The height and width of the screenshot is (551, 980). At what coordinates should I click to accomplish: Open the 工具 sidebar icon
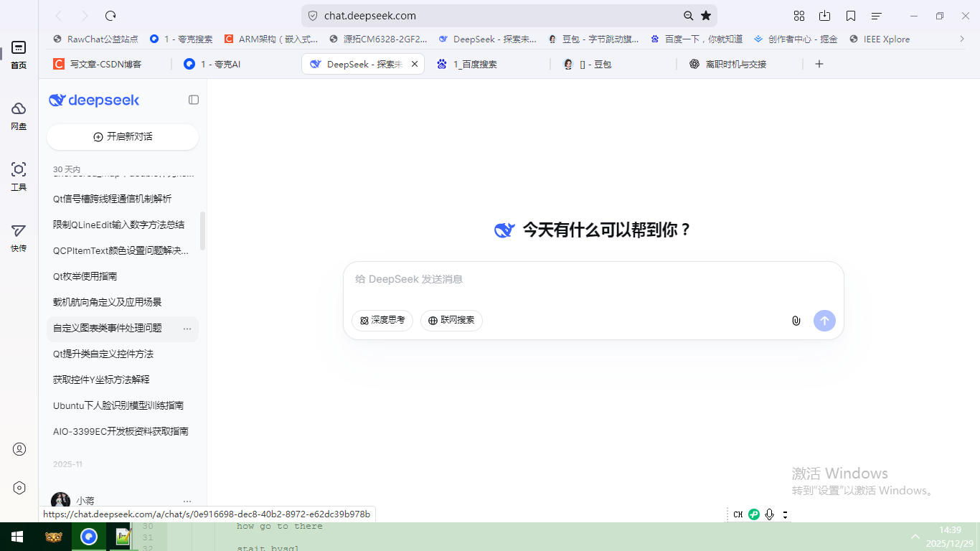pos(19,176)
